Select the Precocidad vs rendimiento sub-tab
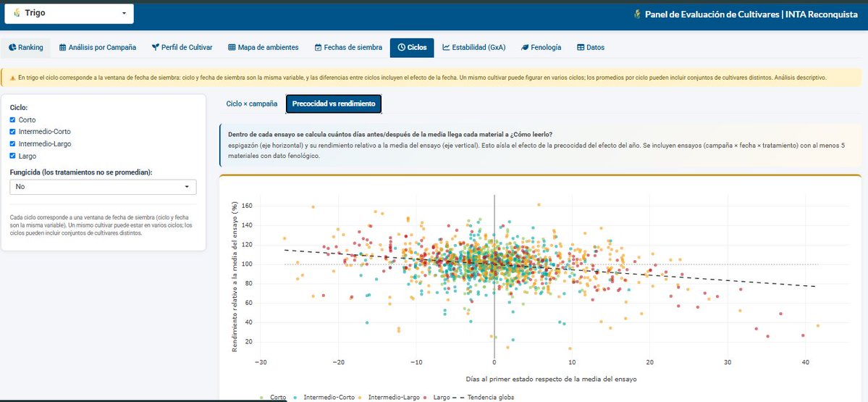 (x=333, y=104)
